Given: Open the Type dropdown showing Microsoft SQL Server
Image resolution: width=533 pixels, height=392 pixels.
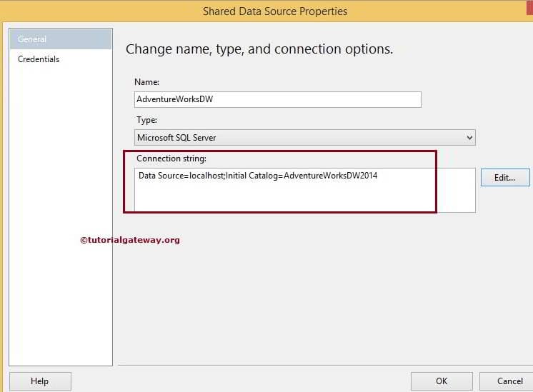Looking at the screenshot, I should pos(305,138).
